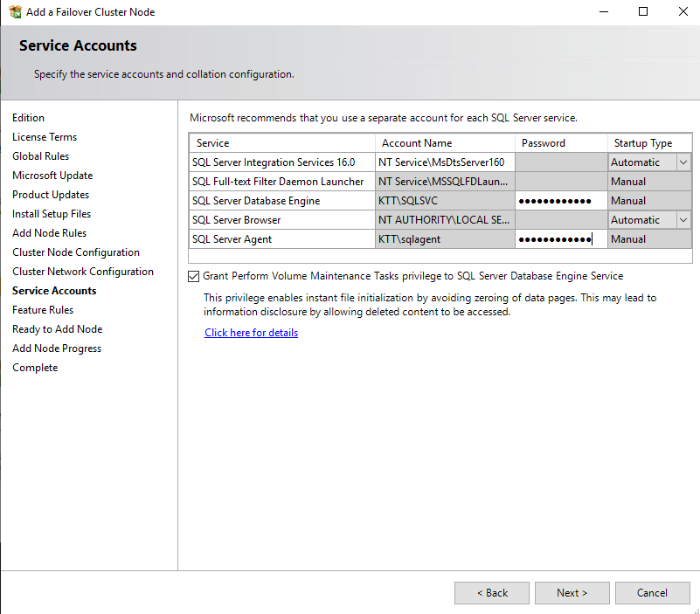Open Startup Type dropdown for Integration Services 16.0
The height and width of the screenshot is (614, 700).
pos(683,162)
